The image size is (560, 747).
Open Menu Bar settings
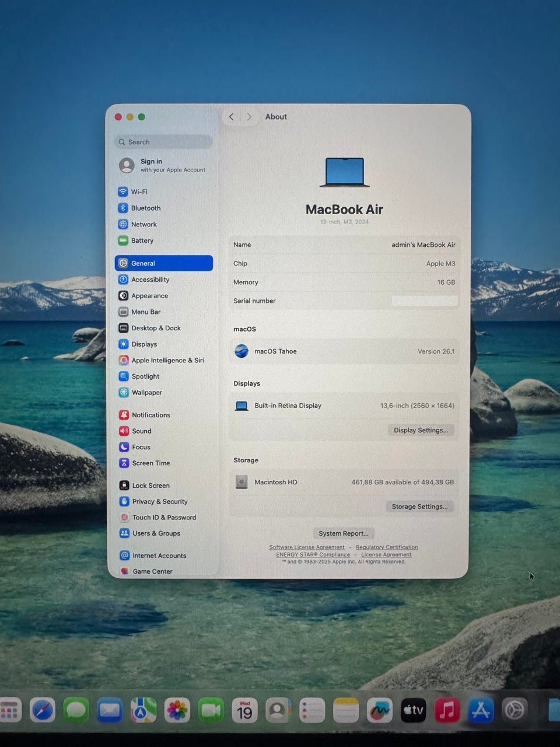click(x=163, y=312)
